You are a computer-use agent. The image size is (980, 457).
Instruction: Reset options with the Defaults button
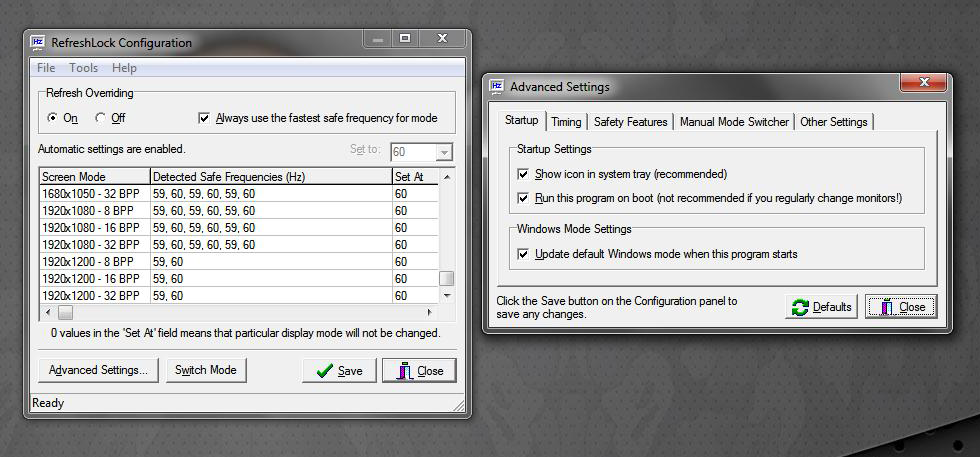click(821, 307)
